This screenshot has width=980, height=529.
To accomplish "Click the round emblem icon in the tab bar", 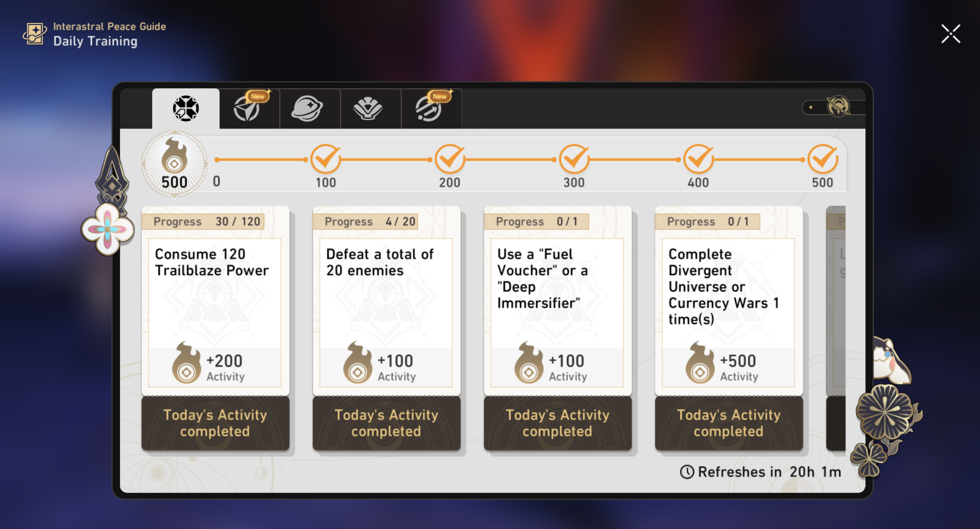I will pyautogui.click(x=838, y=106).
